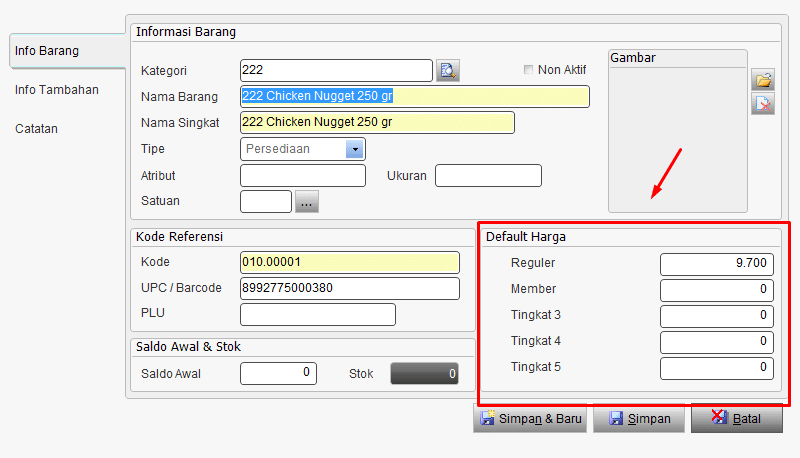Click the Kode reference field
The height and width of the screenshot is (458, 800).
pos(349,262)
